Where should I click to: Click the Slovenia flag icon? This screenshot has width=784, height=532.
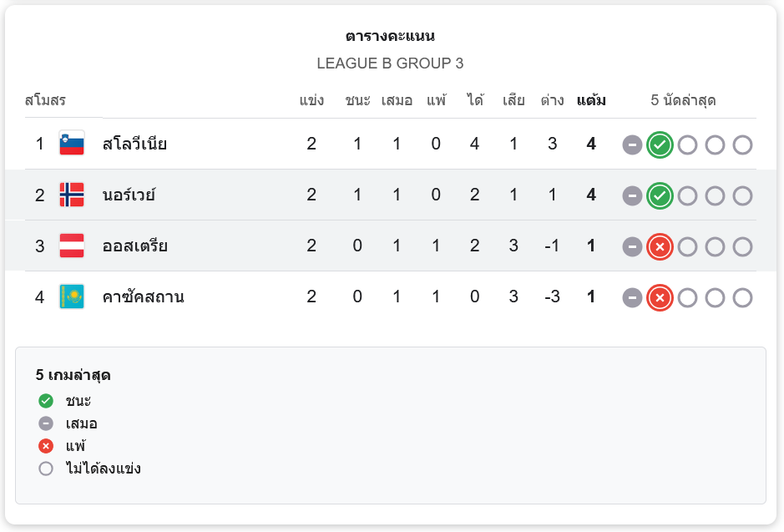point(72,144)
